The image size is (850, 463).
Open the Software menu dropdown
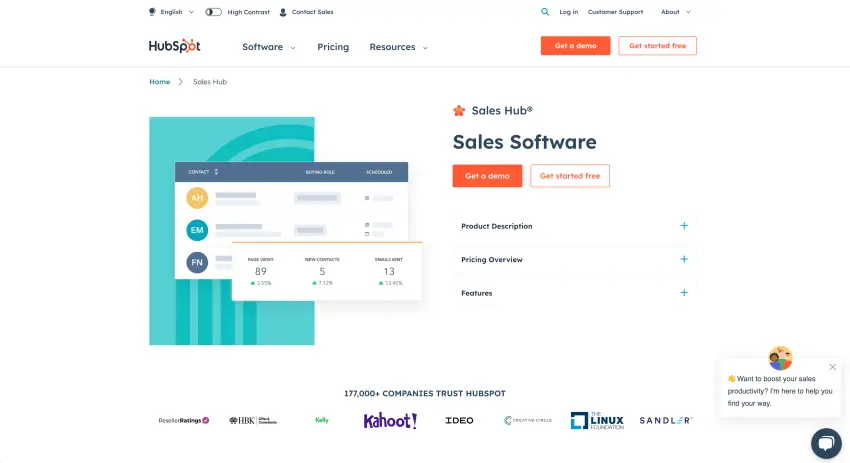pos(269,47)
